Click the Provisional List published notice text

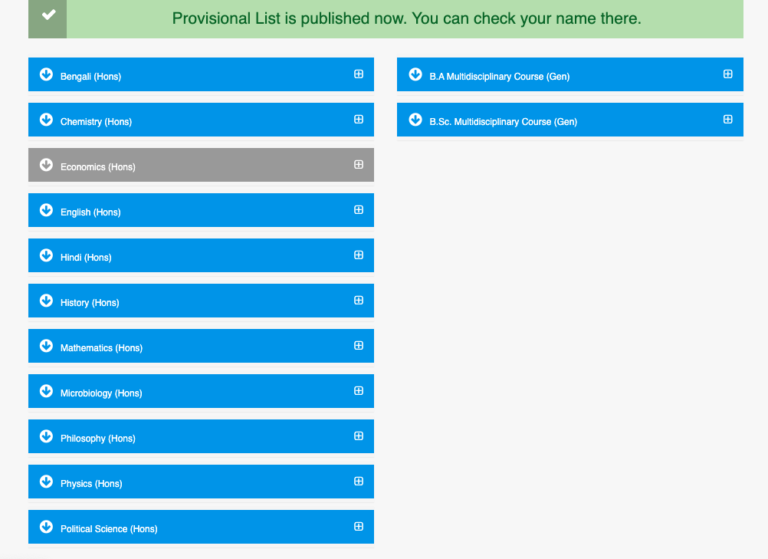tap(406, 19)
